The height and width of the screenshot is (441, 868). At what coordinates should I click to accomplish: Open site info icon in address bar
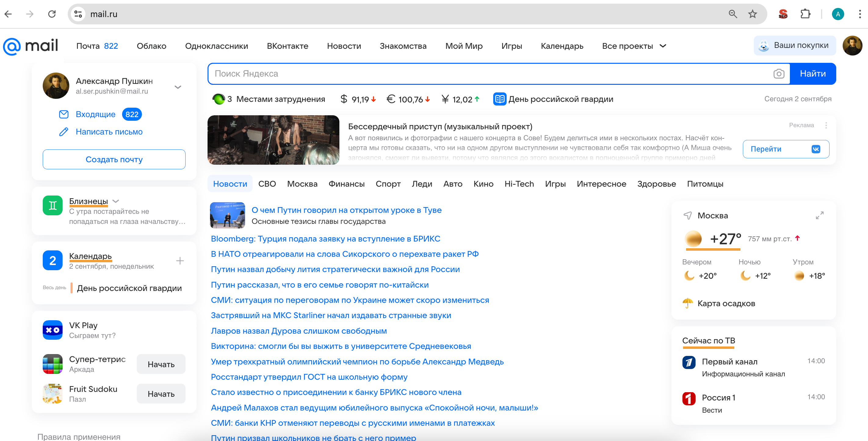78,14
